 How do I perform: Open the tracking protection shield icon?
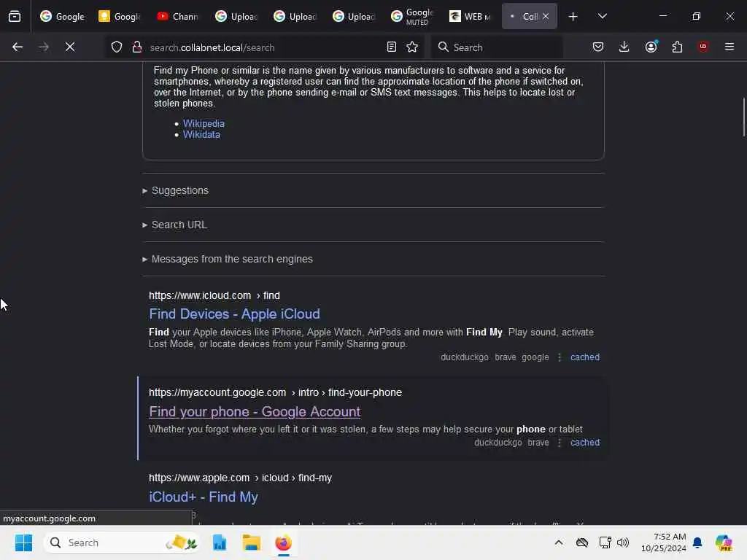(x=117, y=47)
